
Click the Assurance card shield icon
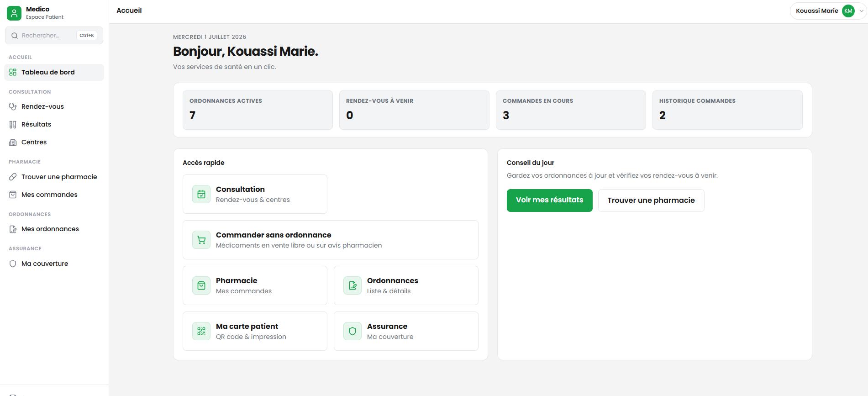click(x=352, y=331)
